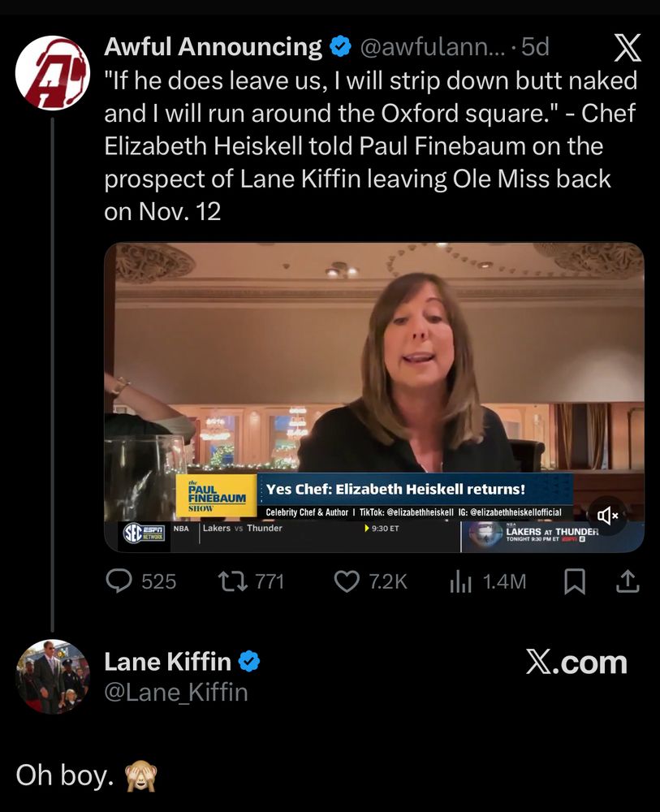Image resolution: width=660 pixels, height=812 pixels.
Task: Click the share icon on the post
Action: pos(628,581)
